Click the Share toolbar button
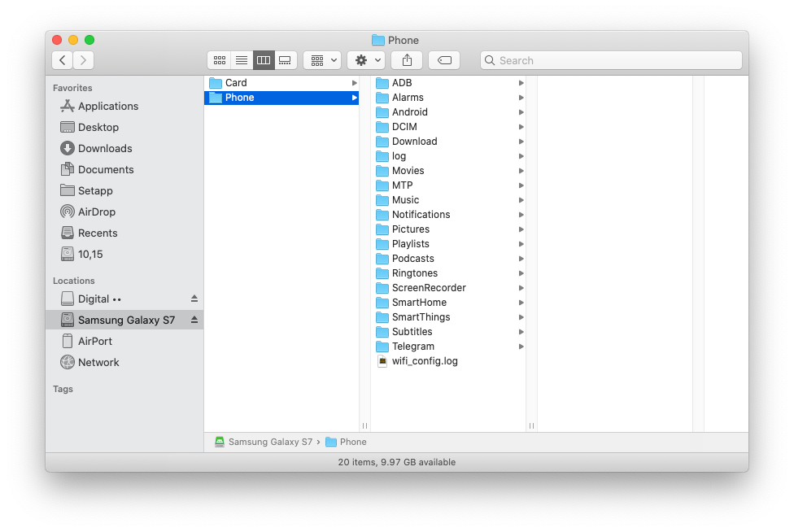The height and width of the screenshot is (532, 794). pos(407,60)
